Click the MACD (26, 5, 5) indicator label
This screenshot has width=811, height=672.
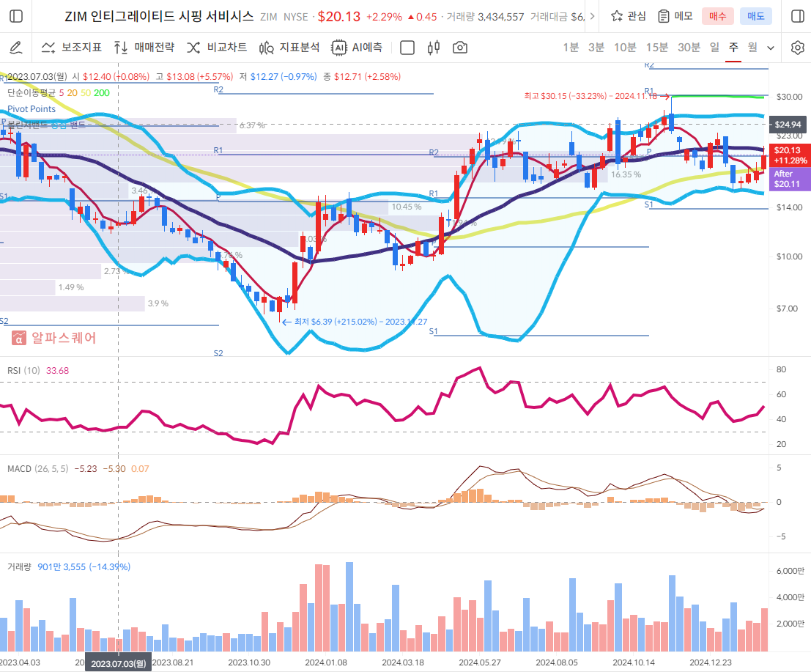pos(38,469)
